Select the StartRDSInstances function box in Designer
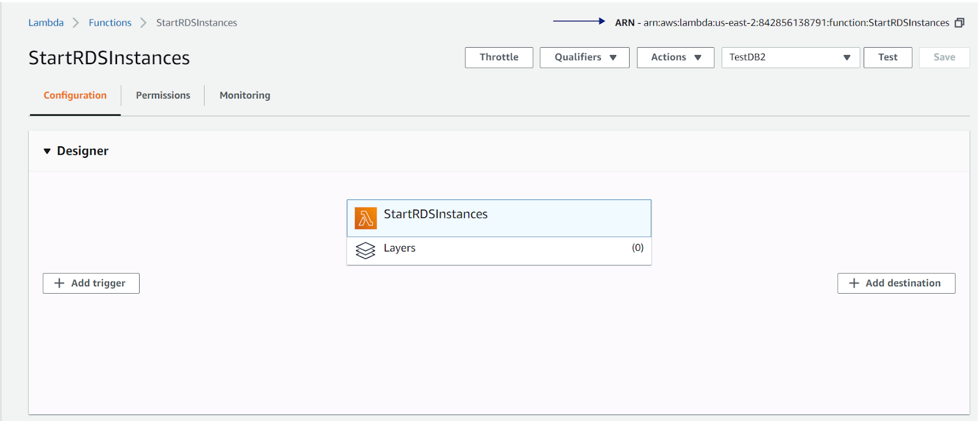Image resolution: width=980 pixels, height=421 pixels. coord(499,218)
